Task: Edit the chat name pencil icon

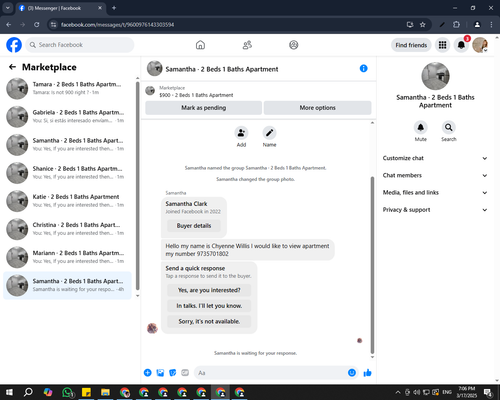Action: click(269, 133)
